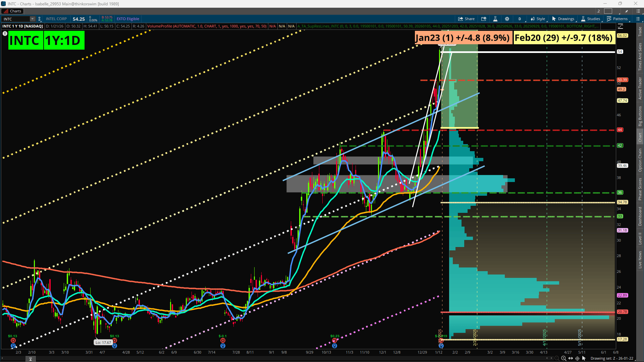Click the zoom in magnifier icon
Image resolution: width=644 pixels, height=362 pixels.
tap(563, 358)
